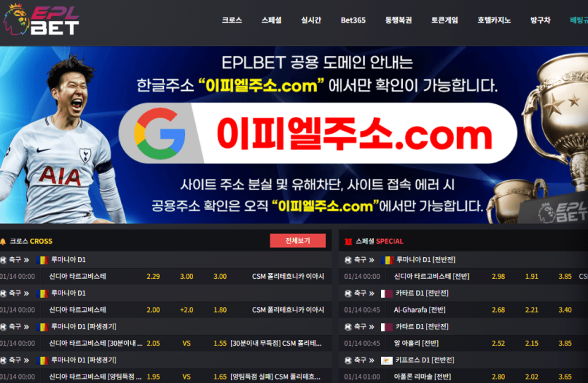588x383 pixels.
Task: Click Romania flag in 루마니아 D1 [전반전] row
Action: pos(387,260)
